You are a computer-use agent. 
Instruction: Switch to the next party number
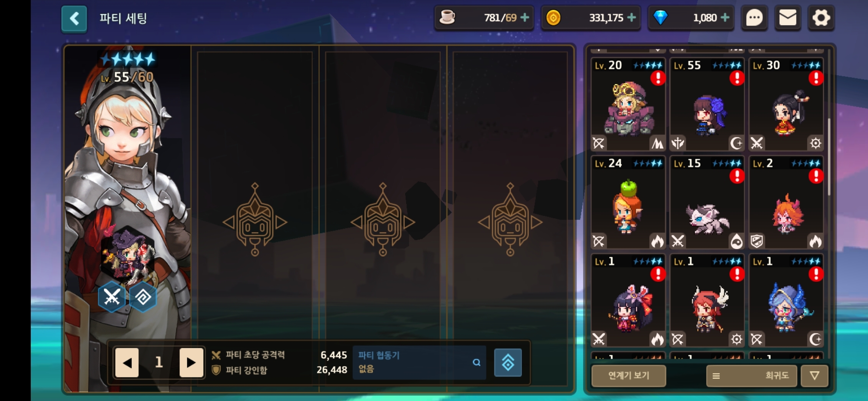tap(191, 362)
